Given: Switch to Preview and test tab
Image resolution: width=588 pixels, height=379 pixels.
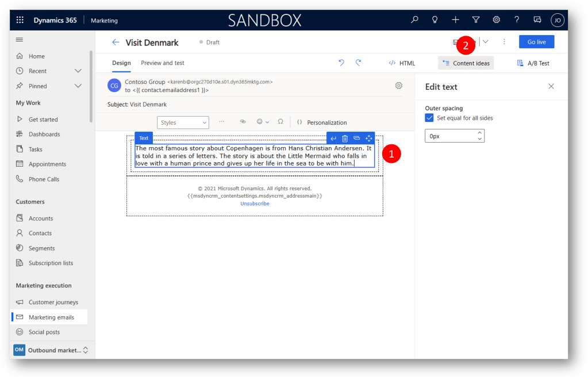Looking at the screenshot, I should point(163,63).
